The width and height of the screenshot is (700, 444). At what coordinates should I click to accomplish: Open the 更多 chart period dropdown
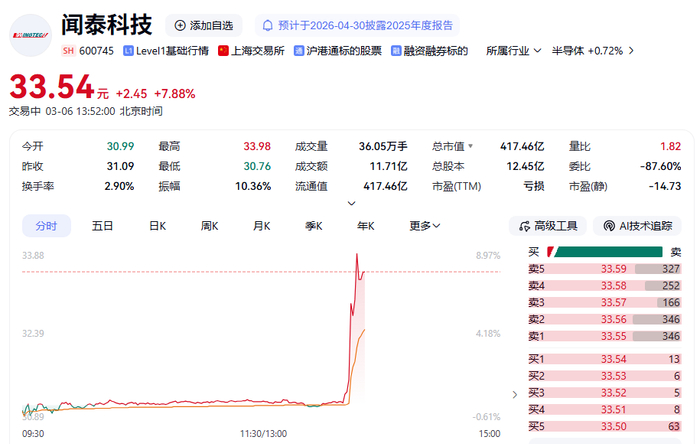425,226
